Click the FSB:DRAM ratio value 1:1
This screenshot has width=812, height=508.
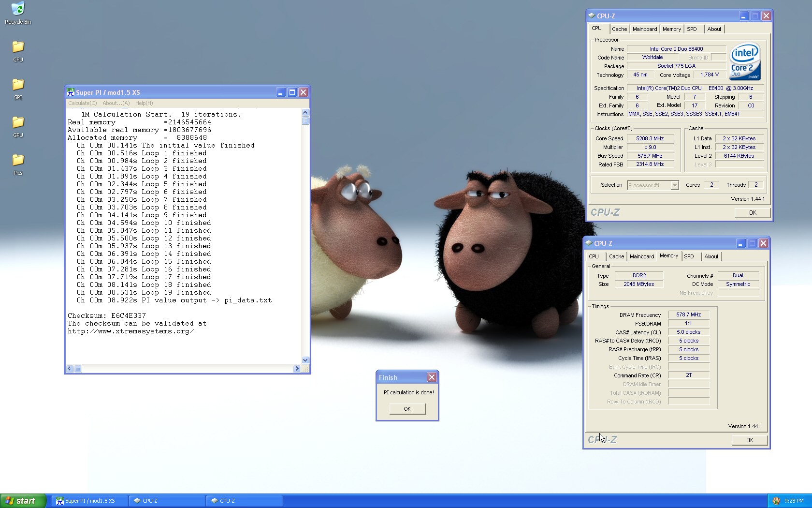[x=689, y=323]
